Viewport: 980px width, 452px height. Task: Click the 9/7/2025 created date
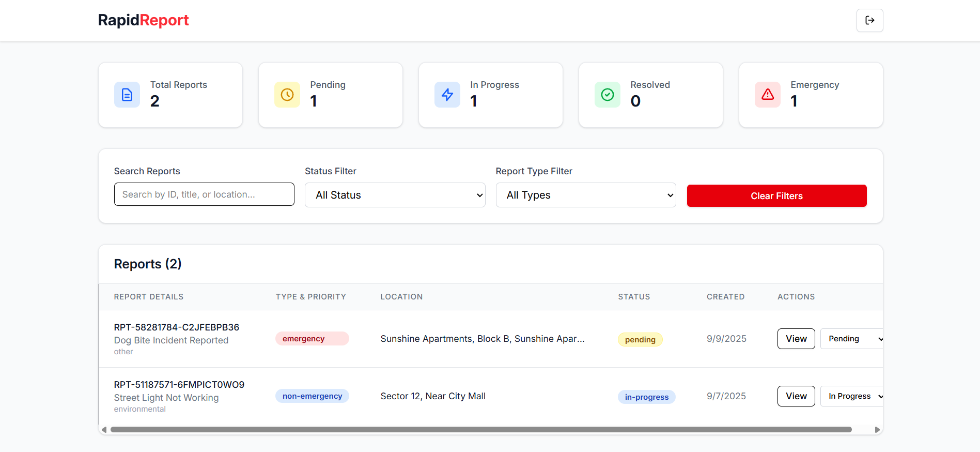point(726,396)
